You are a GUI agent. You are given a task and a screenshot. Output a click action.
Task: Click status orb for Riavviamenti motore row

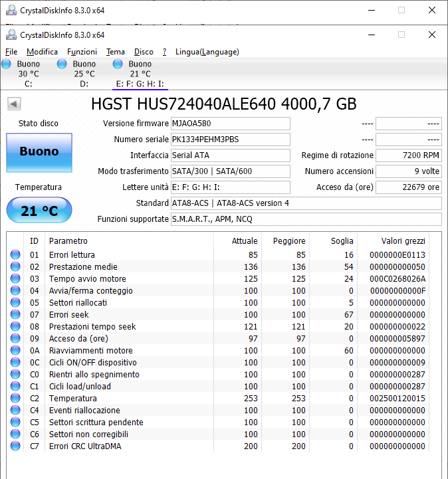tap(15, 350)
